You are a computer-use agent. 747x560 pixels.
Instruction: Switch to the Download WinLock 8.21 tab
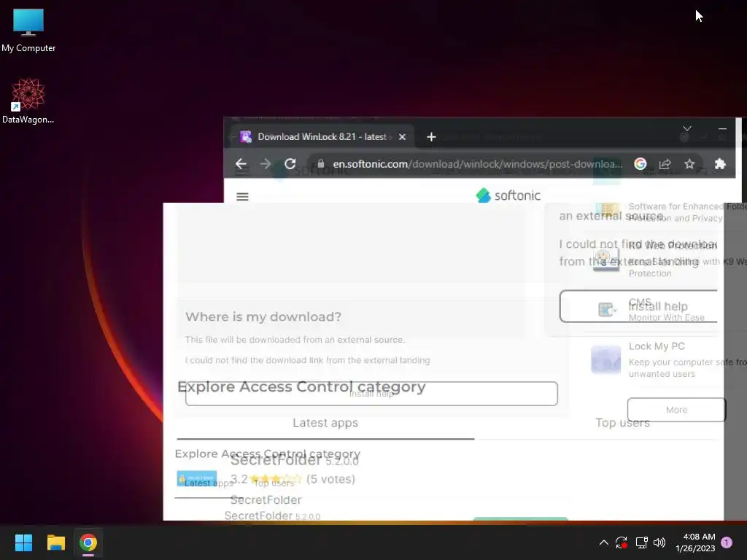(322, 137)
